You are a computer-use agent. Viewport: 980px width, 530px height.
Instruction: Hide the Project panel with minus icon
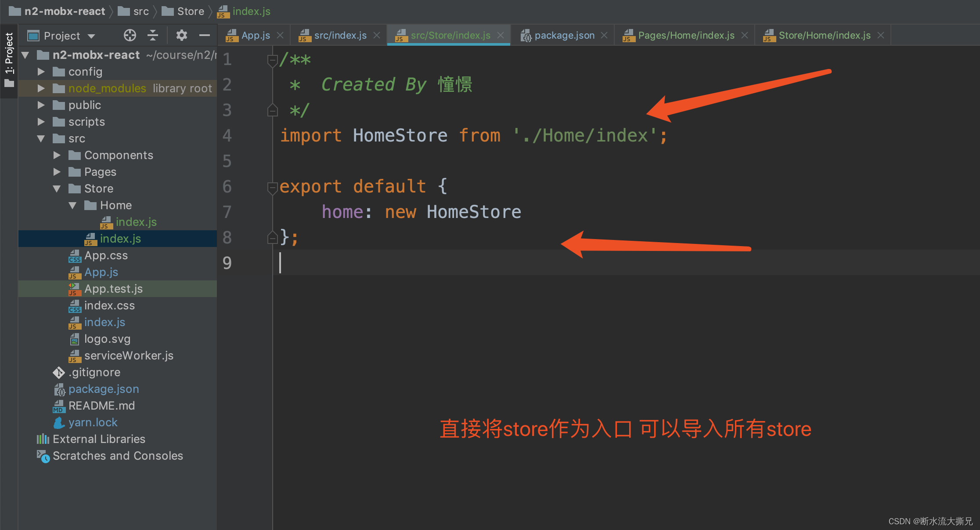coord(205,35)
